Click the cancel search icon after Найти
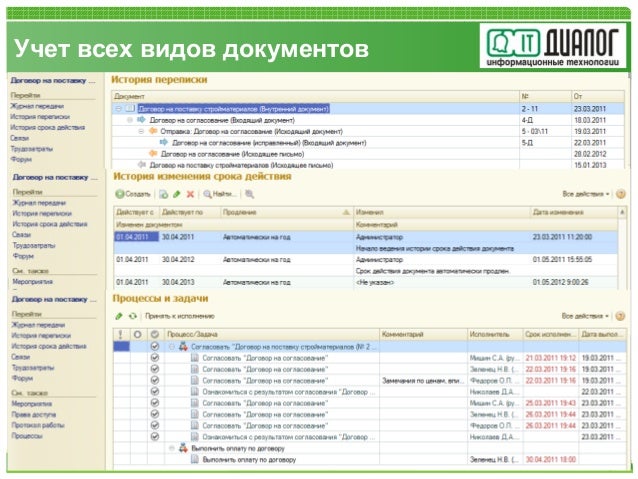The width and height of the screenshot is (638, 479). (249, 194)
